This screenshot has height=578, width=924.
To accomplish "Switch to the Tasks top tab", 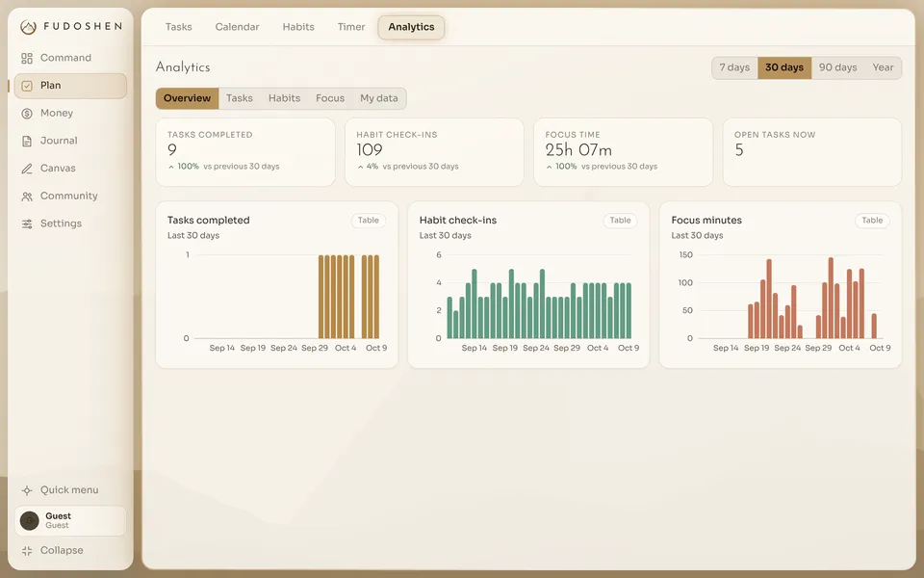I will tap(179, 27).
